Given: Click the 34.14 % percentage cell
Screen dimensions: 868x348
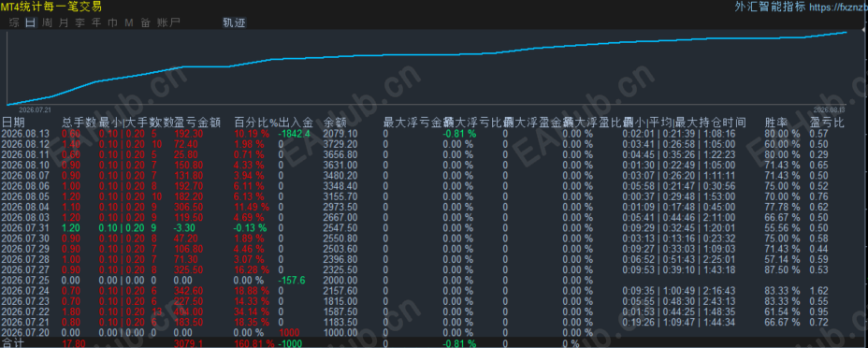Looking at the screenshot, I should pyautogui.click(x=252, y=312).
